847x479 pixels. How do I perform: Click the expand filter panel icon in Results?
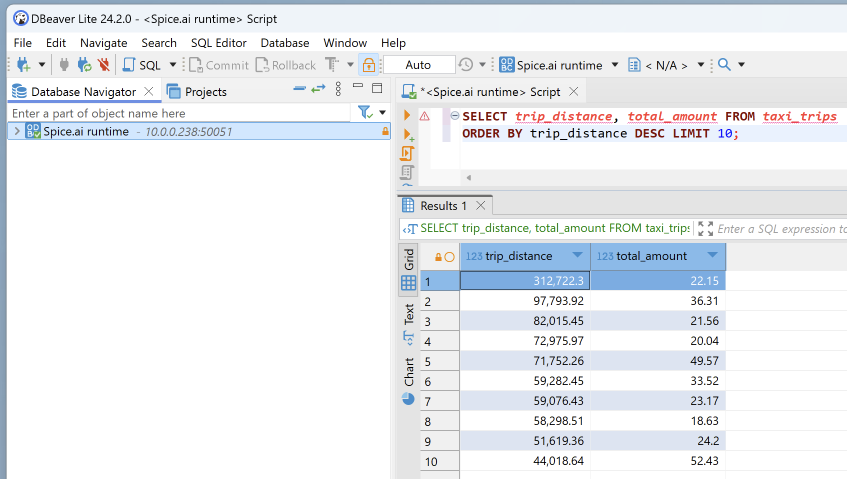706,229
